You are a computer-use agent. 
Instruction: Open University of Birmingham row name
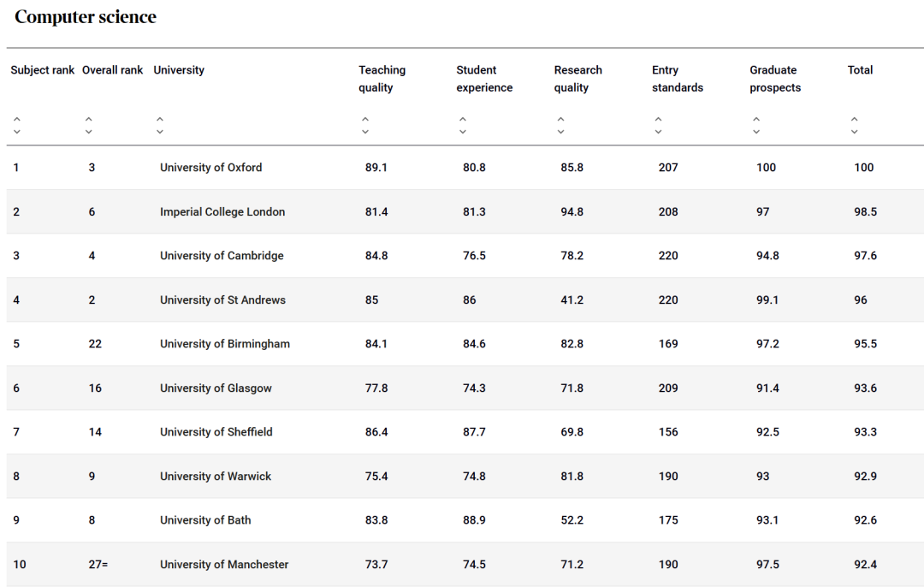[x=224, y=344]
